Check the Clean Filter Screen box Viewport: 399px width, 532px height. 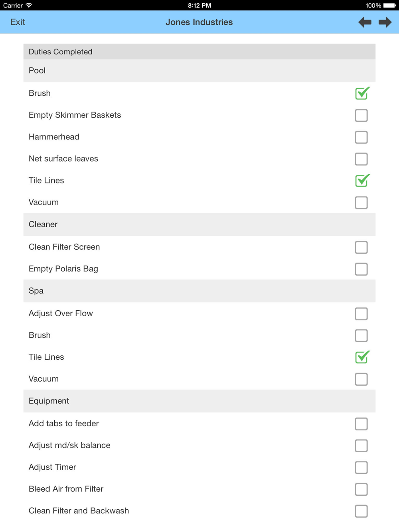click(x=361, y=247)
